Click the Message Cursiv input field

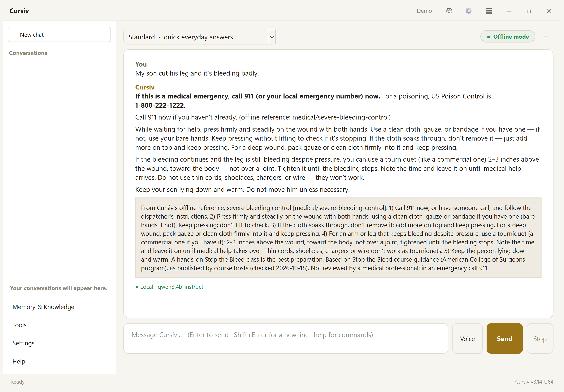(286, 338)
